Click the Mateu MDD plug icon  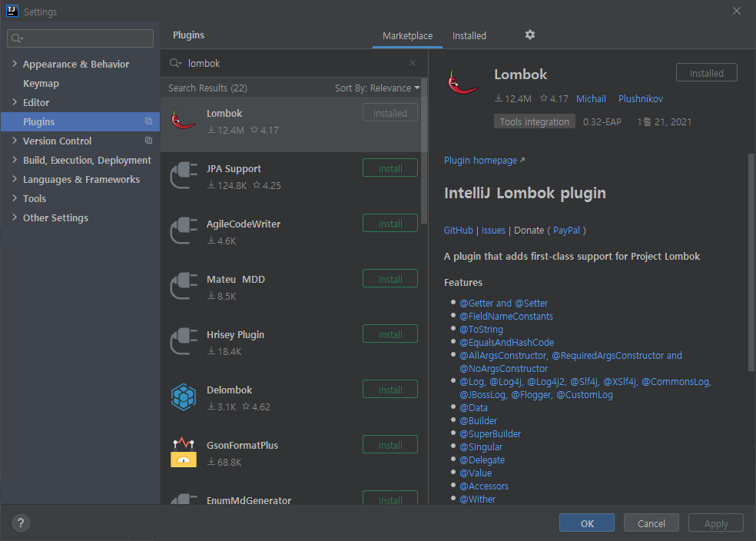click(x=183, y=286)
